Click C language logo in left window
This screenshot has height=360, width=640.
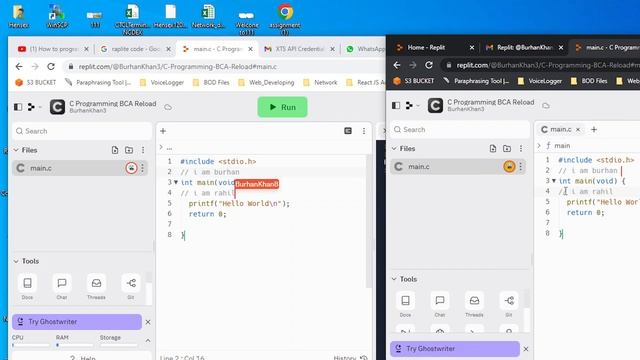click(x=57, y=107)
